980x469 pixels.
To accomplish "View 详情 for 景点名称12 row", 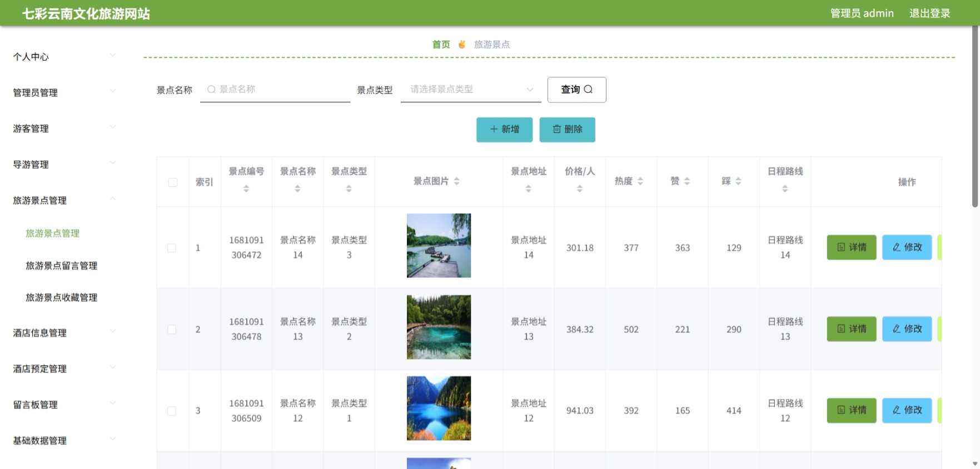I will coord(852,410).
